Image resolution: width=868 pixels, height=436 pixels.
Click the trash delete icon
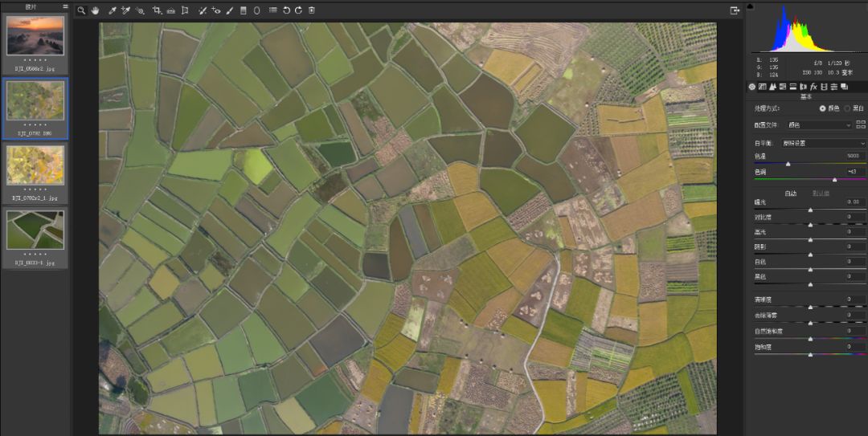click(311, 10)
